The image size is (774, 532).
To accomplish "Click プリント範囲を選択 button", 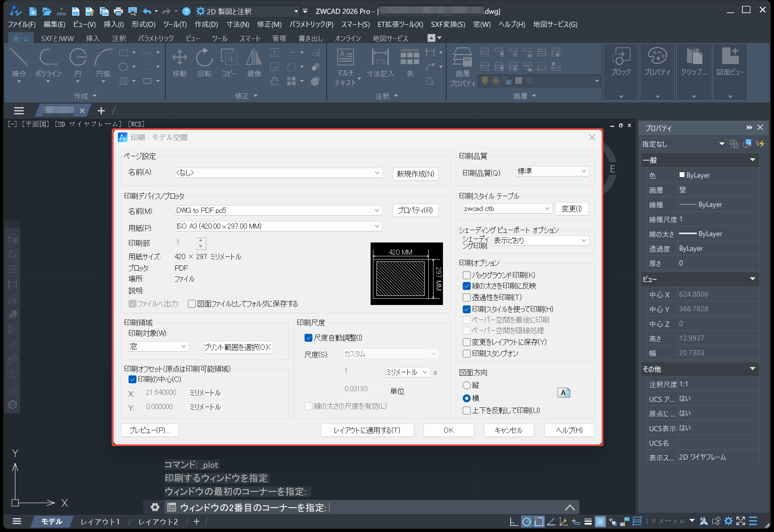I will coord(238,347).
